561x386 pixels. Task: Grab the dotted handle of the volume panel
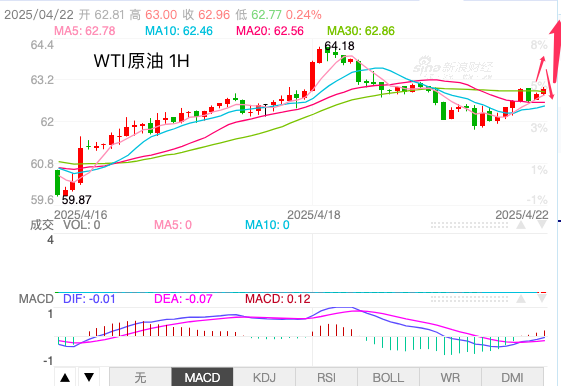click(469, 225)
